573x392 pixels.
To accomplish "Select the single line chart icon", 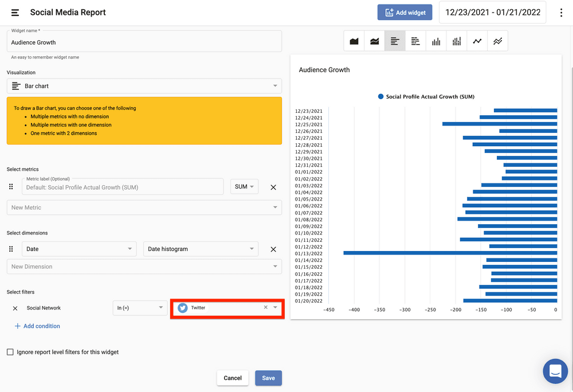I will point(477,41).
